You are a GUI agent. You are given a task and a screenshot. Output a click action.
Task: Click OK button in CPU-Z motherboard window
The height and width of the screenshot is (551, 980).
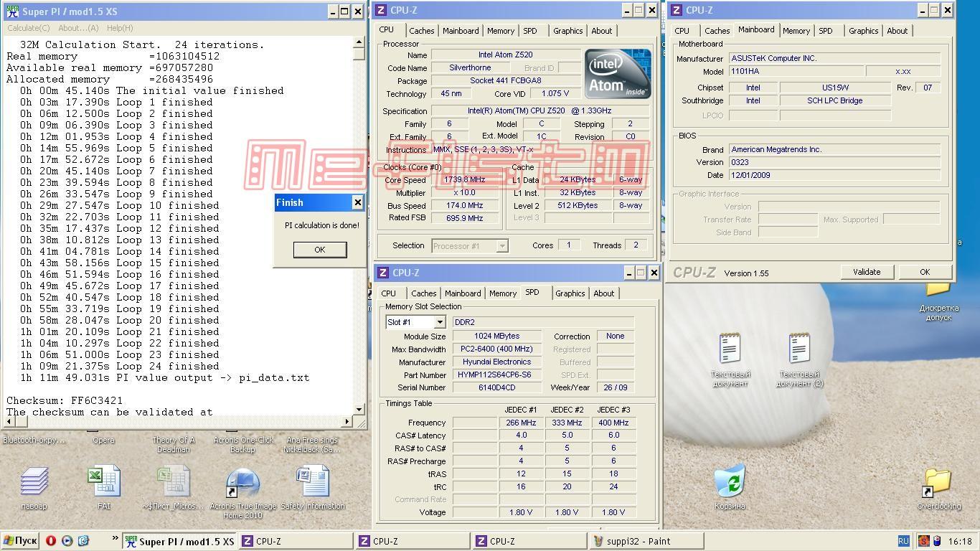(x=925, y=272)
